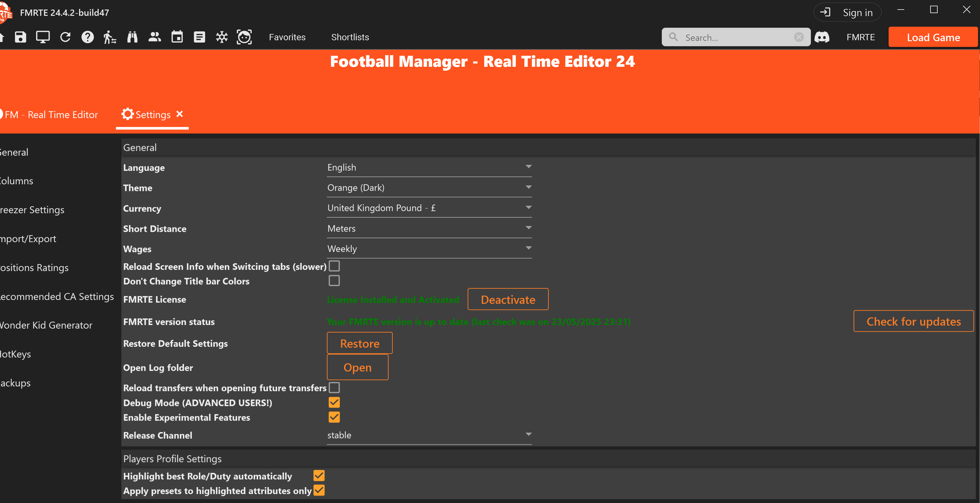The height and width of the screenshot is (503, 980).
Task: Click the Settings gear icon on tab
Action: pos(127,114)
